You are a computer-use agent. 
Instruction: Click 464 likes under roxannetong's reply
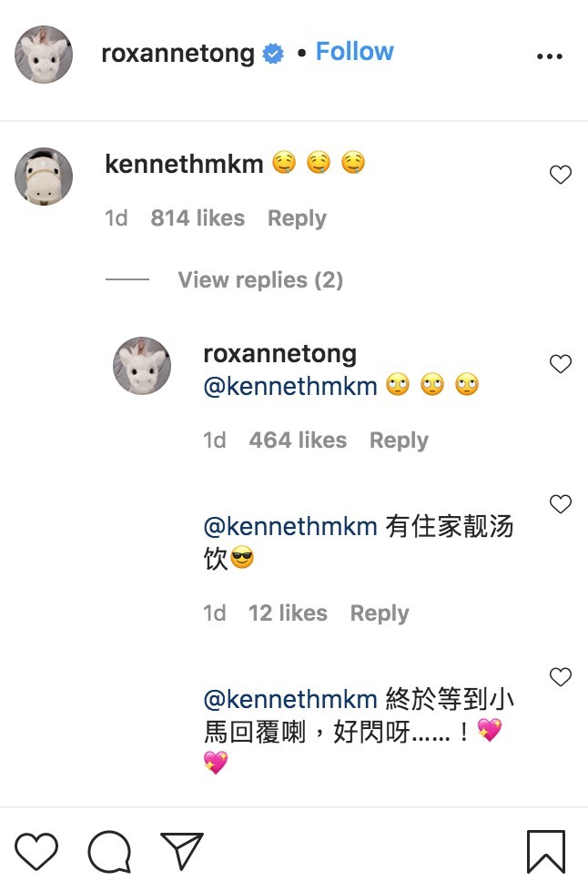[x=297, y=440]
